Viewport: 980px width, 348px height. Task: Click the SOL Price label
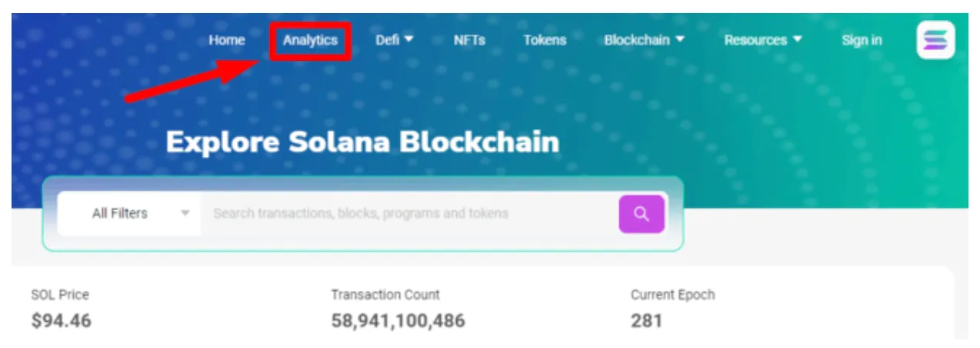point(60,295)
